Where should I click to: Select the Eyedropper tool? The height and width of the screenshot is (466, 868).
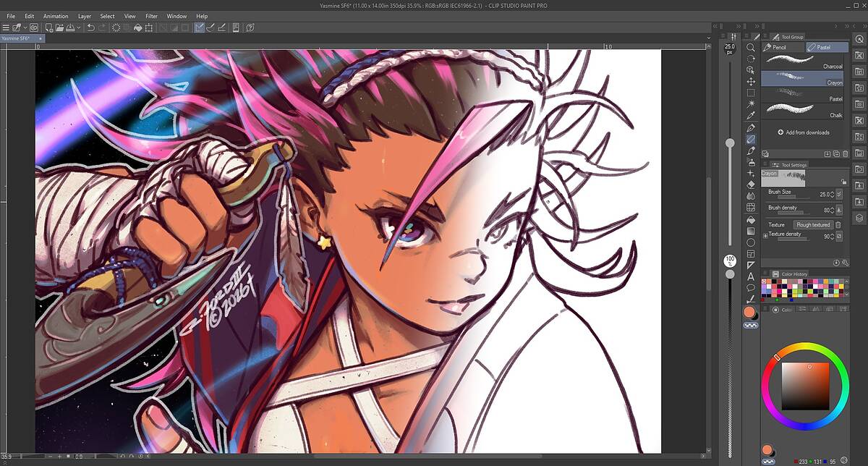coord(751,116)
